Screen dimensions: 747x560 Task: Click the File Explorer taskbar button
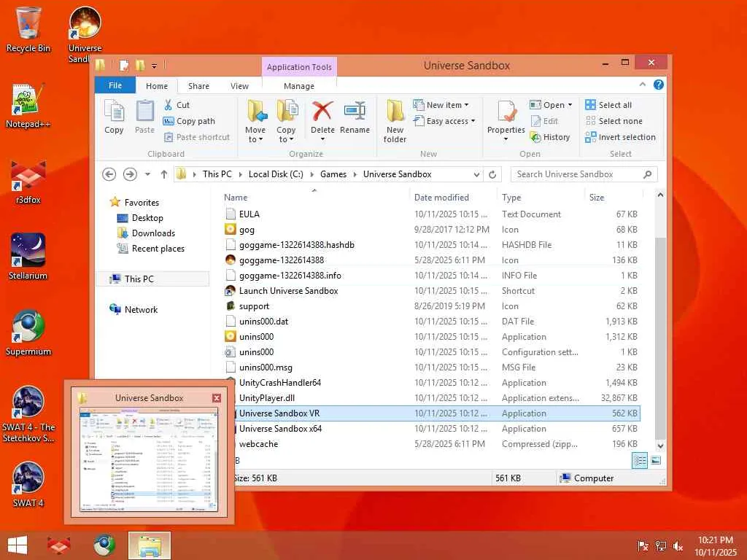pyautogui.click(x=149, y=545)
